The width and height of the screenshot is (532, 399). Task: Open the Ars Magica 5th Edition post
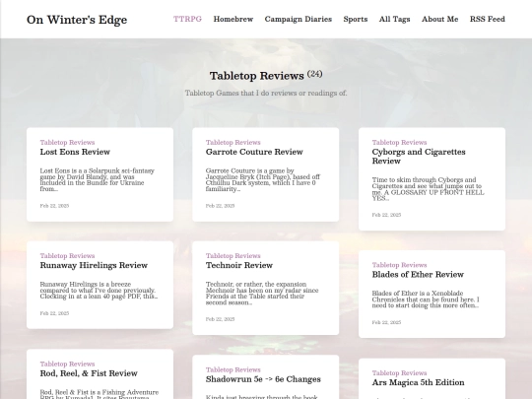[418, 382]
